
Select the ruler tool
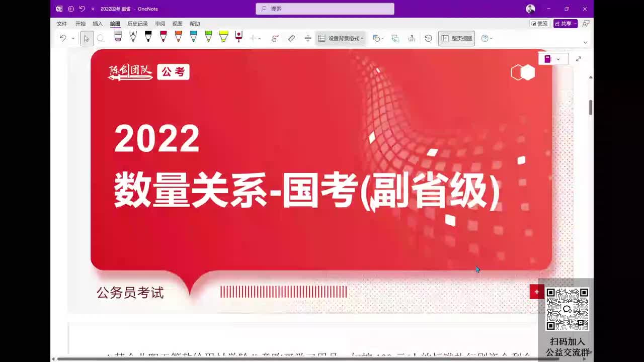tap(291, 38)
